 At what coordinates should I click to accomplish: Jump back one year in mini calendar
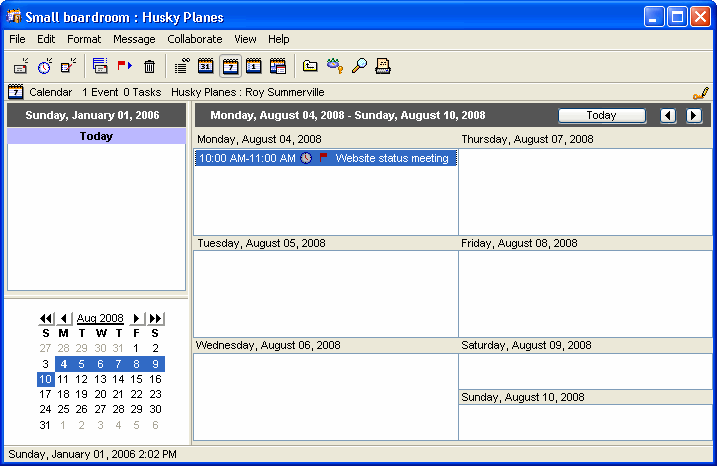[x=46, y=318]
